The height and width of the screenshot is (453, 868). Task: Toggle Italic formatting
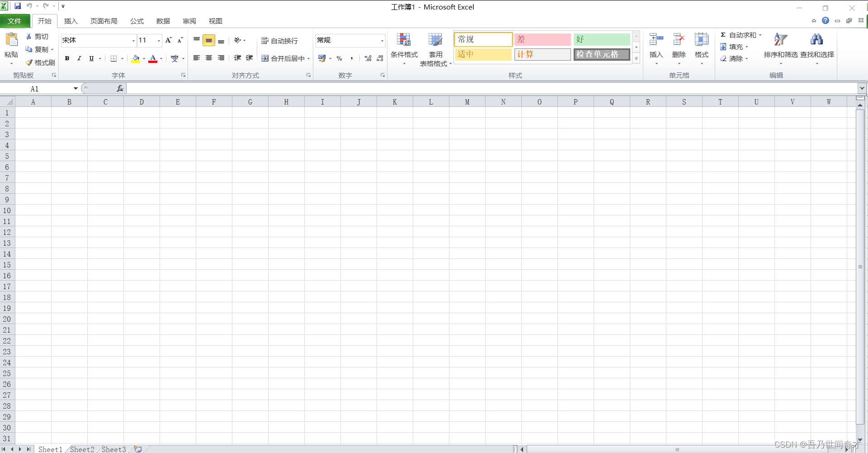[x=79, y=58]
